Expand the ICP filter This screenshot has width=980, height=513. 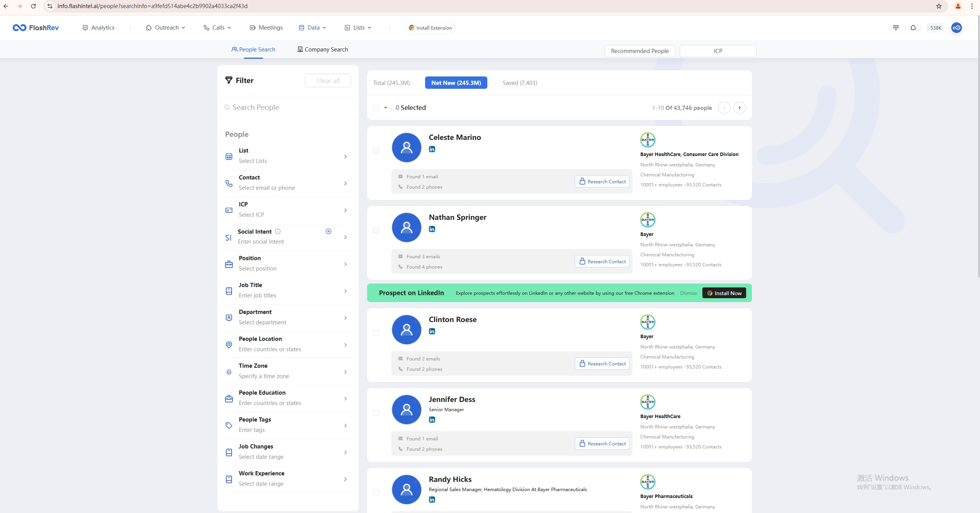pyautogui.click(x=288, y=210)
